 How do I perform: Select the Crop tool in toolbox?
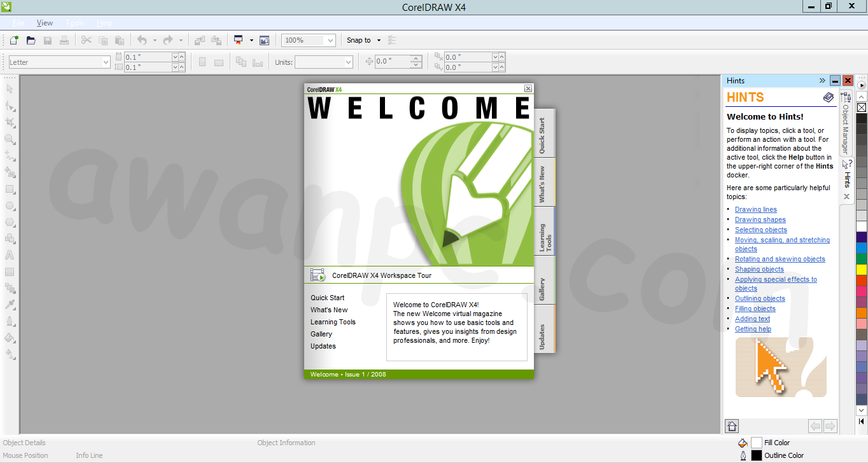[10, 122]
